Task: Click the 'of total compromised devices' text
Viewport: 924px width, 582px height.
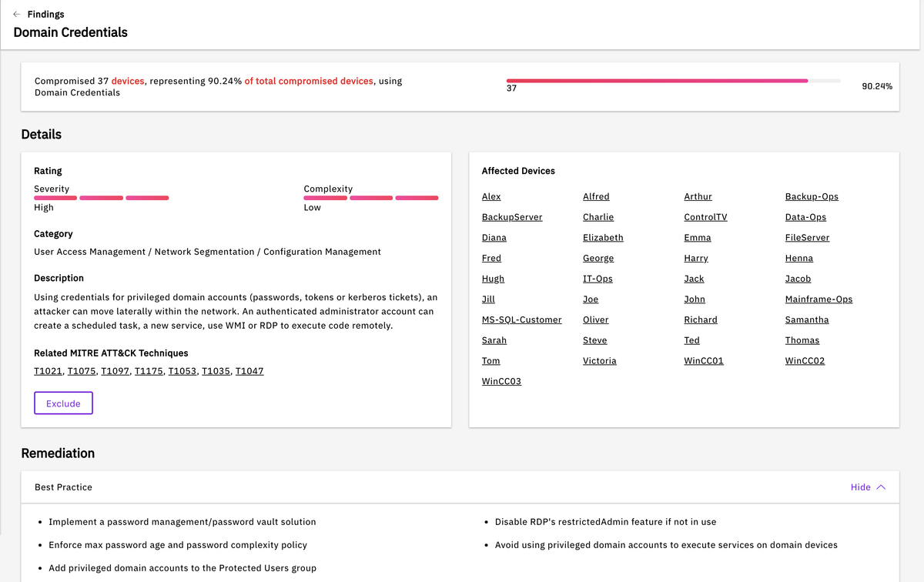Action: (309, 81)
